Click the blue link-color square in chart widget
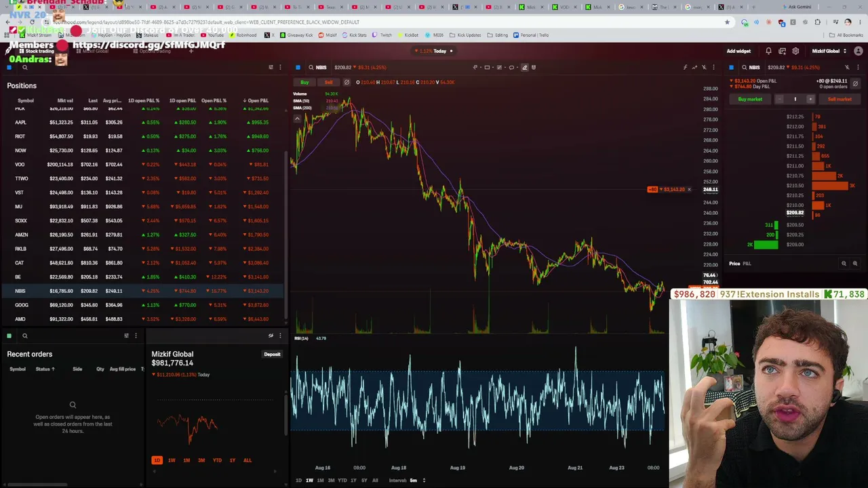The height and width of the screenshot is (488, 868). pos(298,67)
